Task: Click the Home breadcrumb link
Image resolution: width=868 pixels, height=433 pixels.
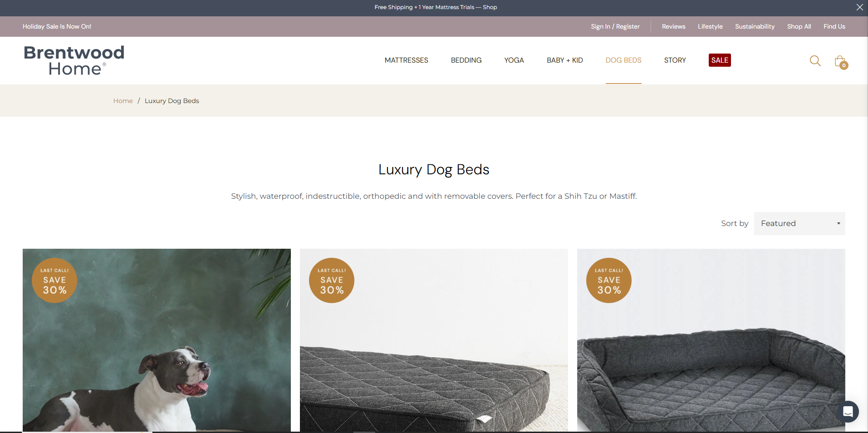Action: pos(123,101)
